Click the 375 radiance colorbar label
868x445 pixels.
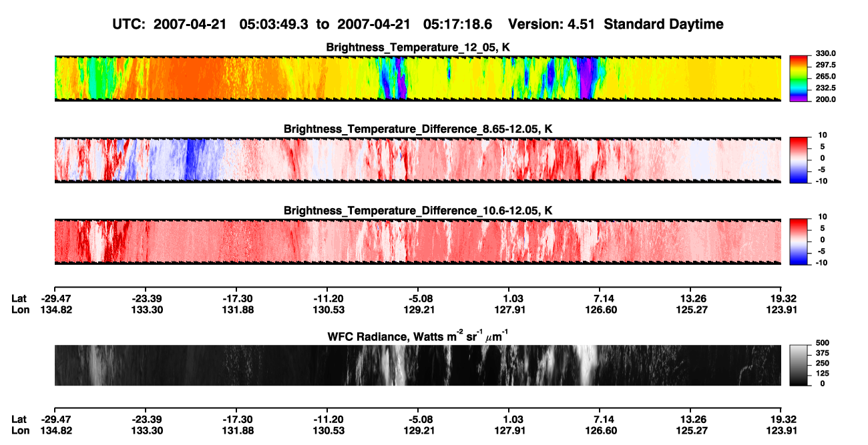(x=821, y=354)
